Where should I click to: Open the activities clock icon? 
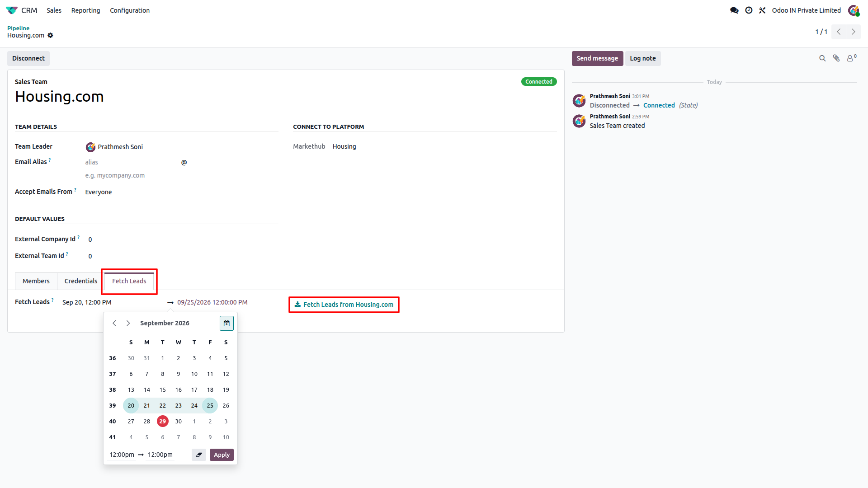[x=749, y=10]
